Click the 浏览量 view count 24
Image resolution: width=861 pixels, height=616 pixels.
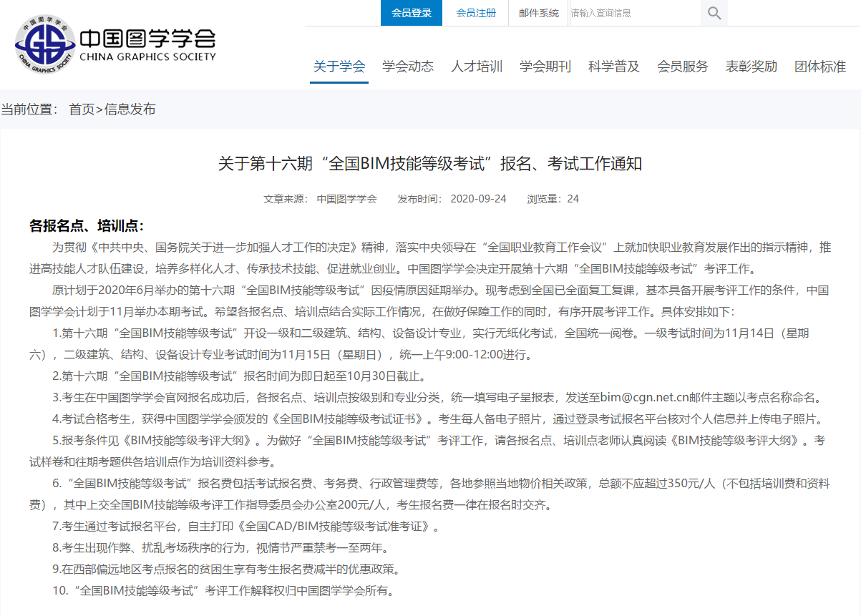tap(553, 199)
